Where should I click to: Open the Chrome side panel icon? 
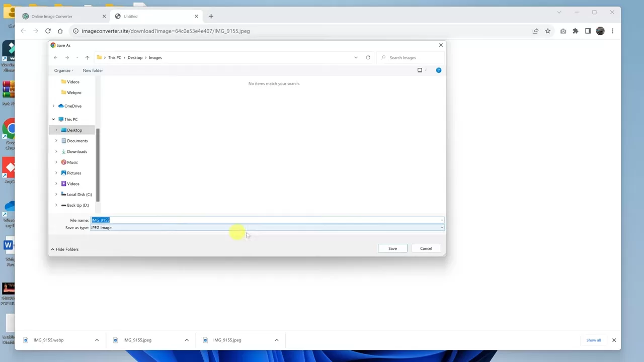(588, 31)
